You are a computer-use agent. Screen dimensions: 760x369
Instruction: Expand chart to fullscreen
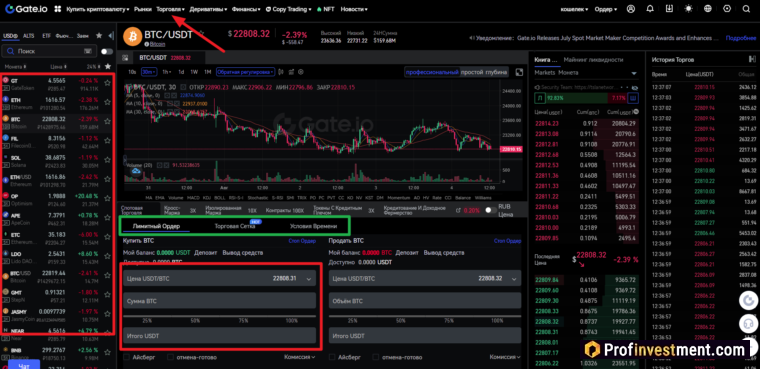[519, 72]
